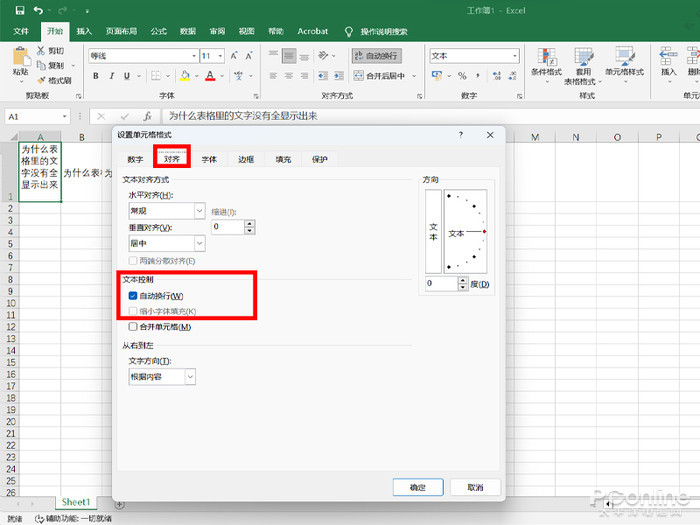The image size is (700, 525).
Task: Decrease font size with the smaller A icon
Action: (x=249, y=56)
